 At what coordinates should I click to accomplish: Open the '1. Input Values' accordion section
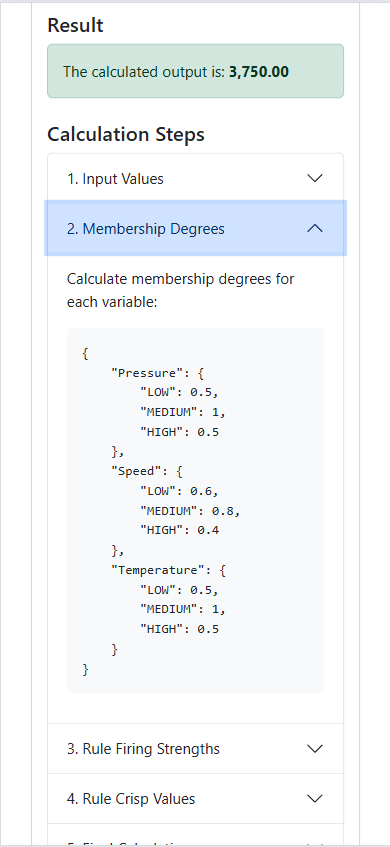pos(196,179)
